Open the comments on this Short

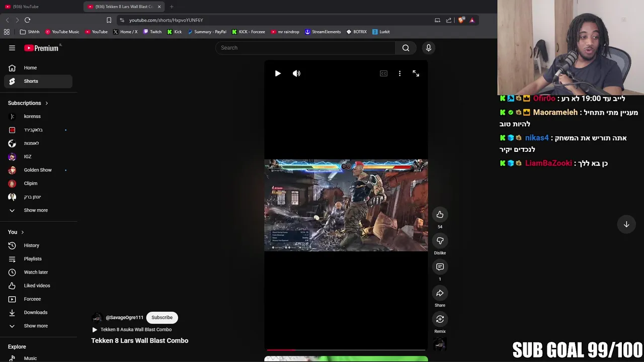pyautogui.click(x=440, y=267)
